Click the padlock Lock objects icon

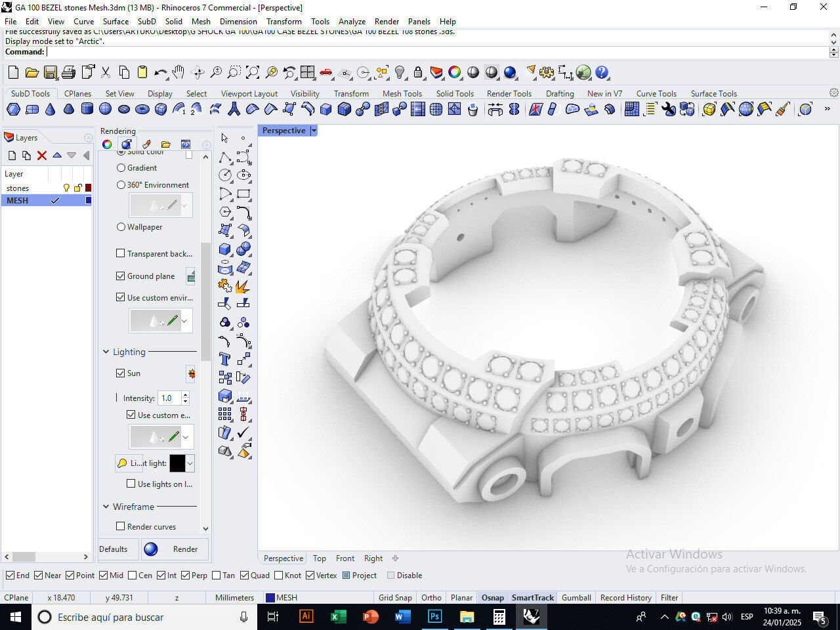click(x=418, y=72)
